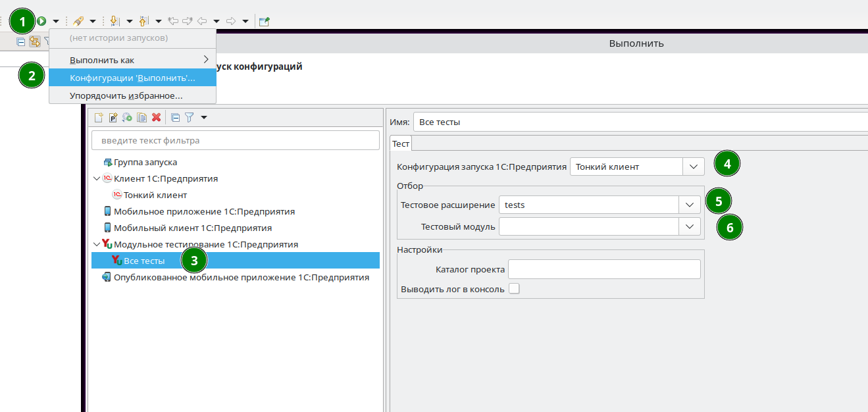The height and width of the screenshot is (412, 868).
Task: Click phone icon beside 'Мобильный клиент'
Action: (x=107, y=228)
